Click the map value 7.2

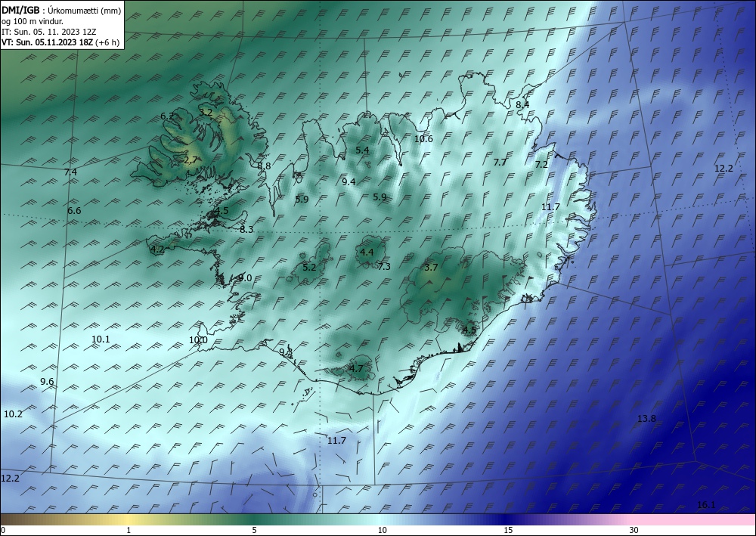541,164
